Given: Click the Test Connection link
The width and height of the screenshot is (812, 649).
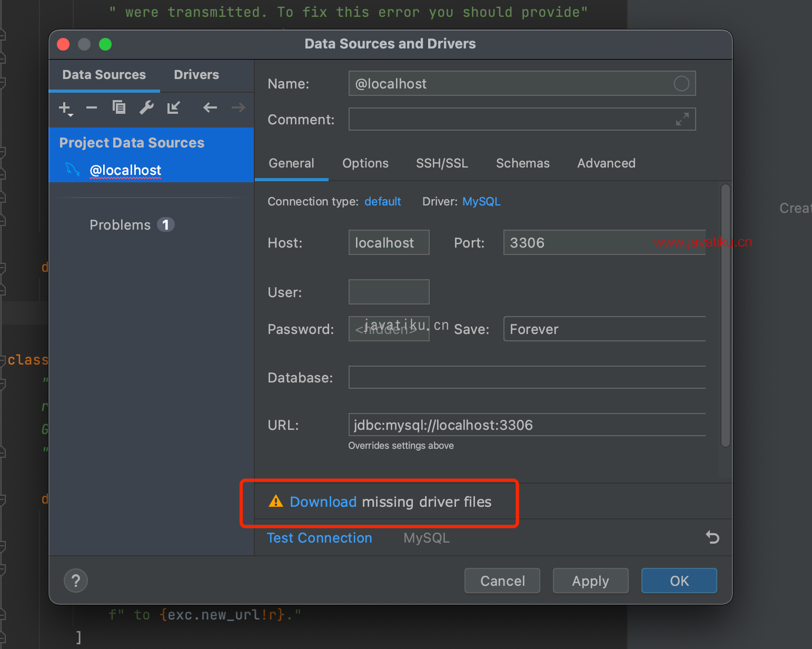Looking at the screenshot, I should (x=320, y=538).
